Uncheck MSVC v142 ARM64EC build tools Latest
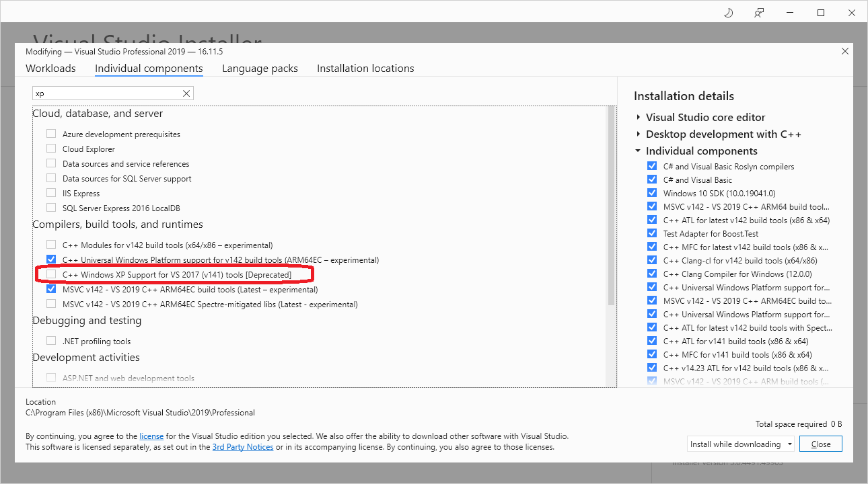The image size is (868, 484). pyautogui.click(x=51, y=289)
